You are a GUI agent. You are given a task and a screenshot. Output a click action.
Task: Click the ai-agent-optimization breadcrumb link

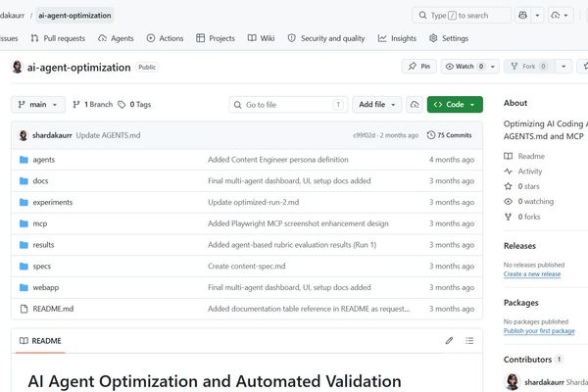pos(74,16)
